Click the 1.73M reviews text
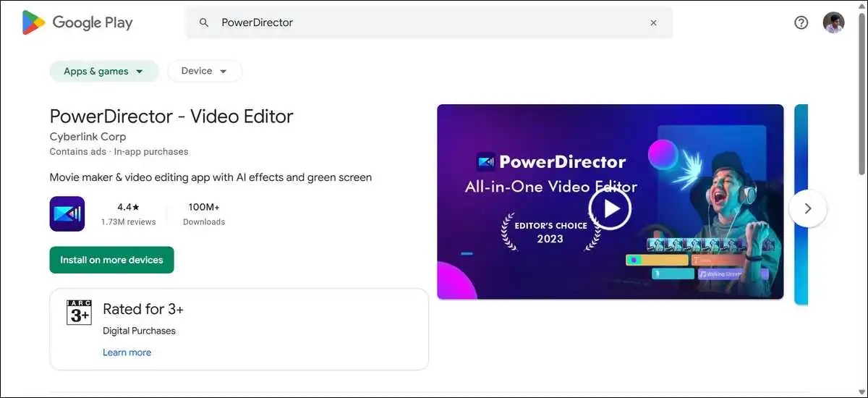 click(x=128, y=222)
